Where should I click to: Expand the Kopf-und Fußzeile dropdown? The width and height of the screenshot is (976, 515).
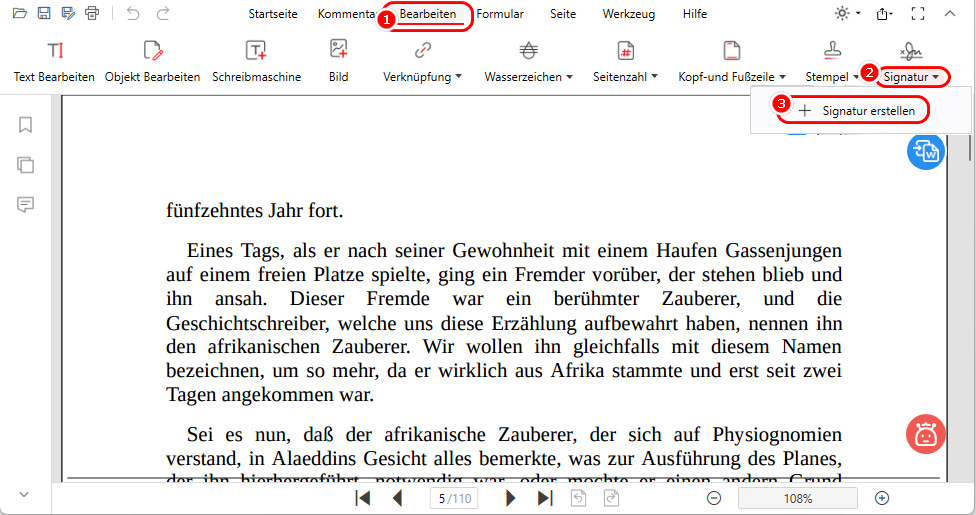pos(782,77)
